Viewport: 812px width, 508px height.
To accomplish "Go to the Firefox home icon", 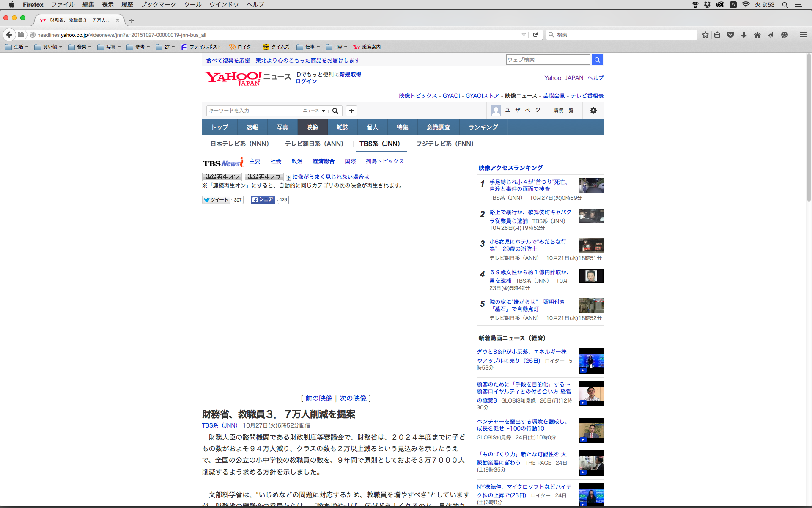I will point(757,35).
